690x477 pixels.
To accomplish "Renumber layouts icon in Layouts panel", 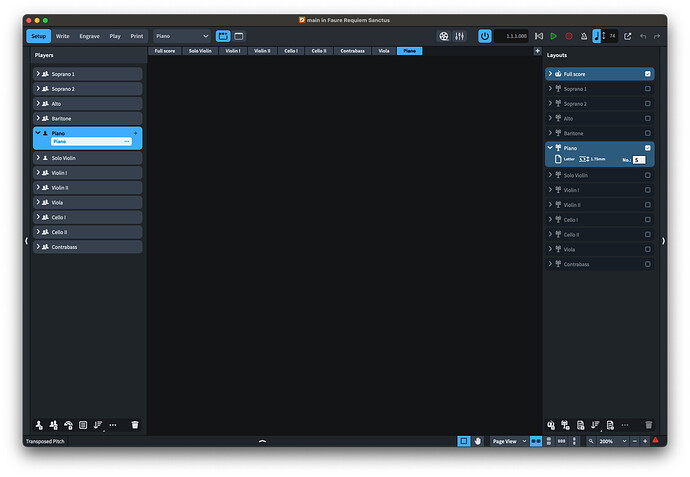I will (610, 425).
